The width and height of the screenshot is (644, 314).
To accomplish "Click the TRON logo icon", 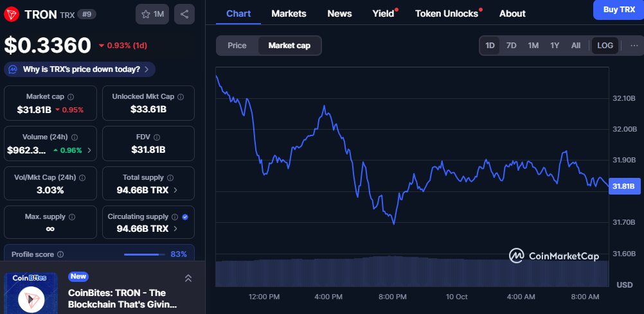I will (12, 14).
